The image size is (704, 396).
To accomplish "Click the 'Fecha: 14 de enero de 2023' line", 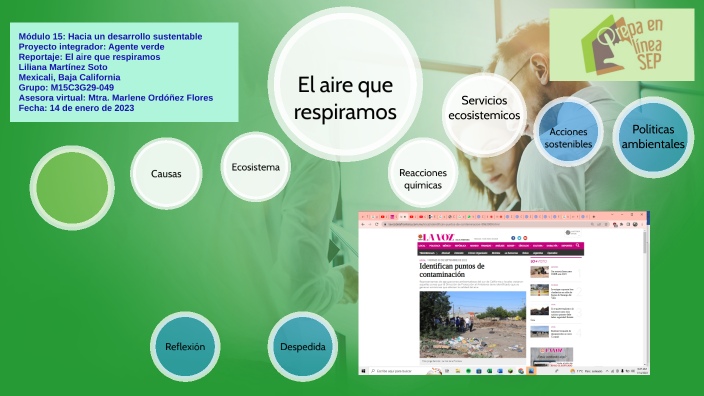I will (x=76, y=108).
